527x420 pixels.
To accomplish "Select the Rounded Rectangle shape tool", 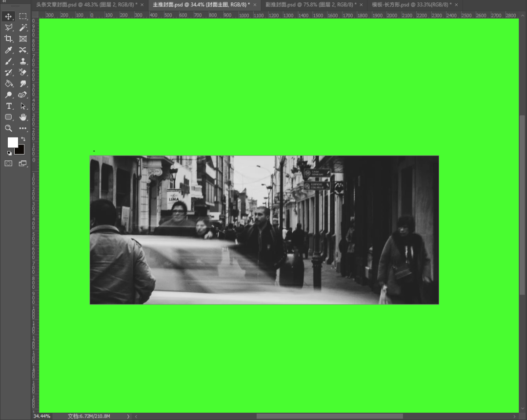I will (8, 117).
